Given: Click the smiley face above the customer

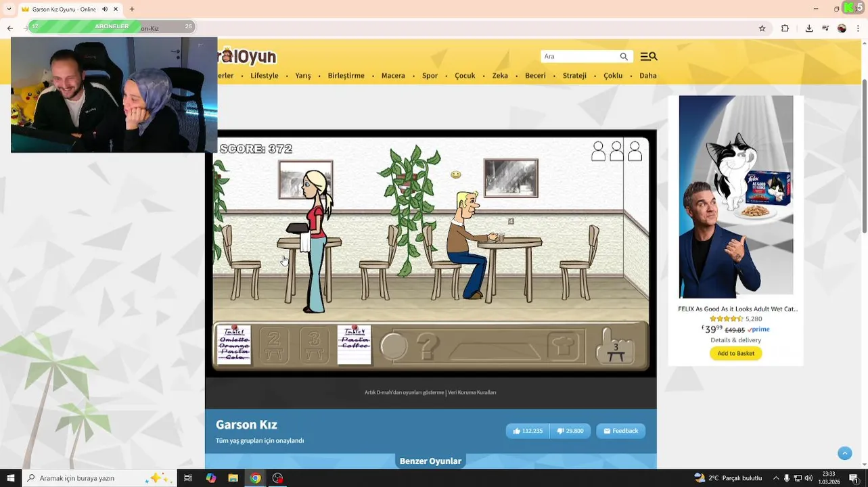Looking at the screenshot, I should click(x=456, y=175).
